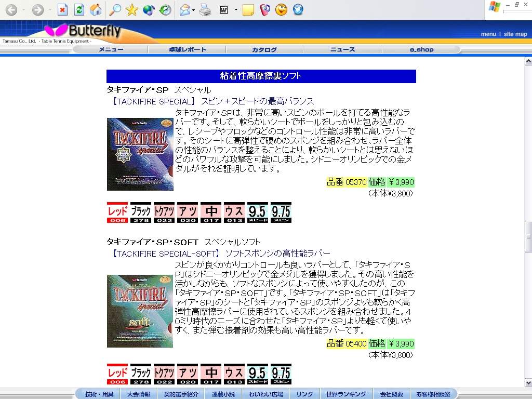Select red レッド 006 badge under タキファイア・SP スペシャル
Viewport: 532px width, 399px height.
pos(117,212)
